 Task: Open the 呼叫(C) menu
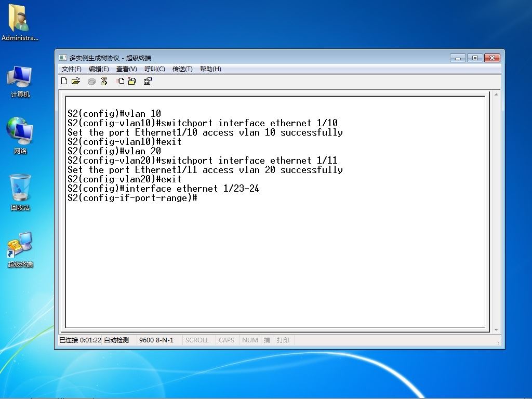click(x=155, y=69)
